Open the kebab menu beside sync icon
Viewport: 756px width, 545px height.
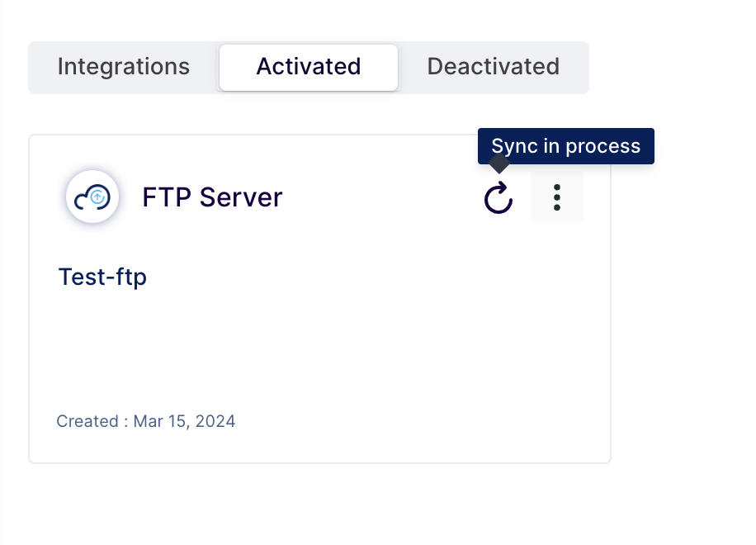[557, 197]
